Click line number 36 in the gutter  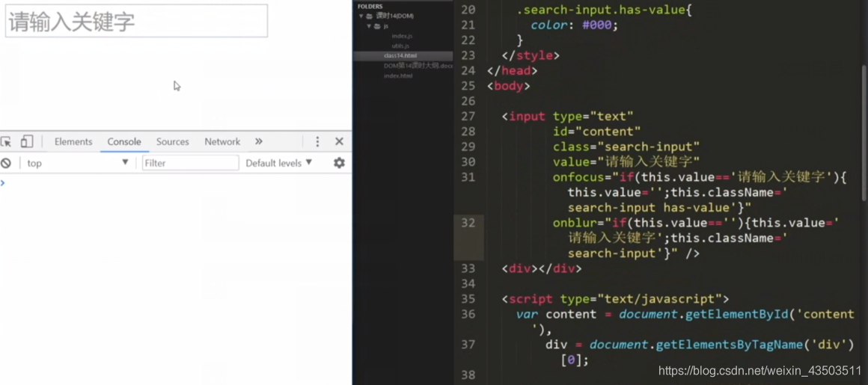coord(468,314)
